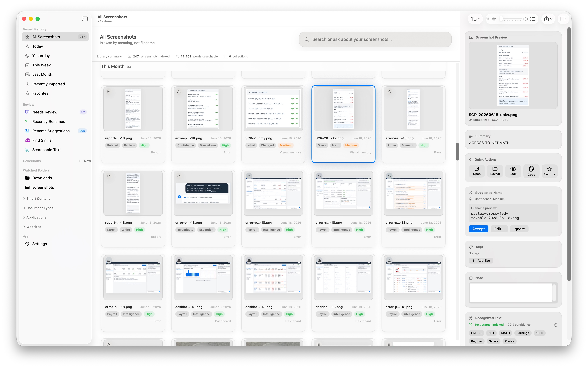This screenshot has width=588, height=368.
Task: Create a New collection
Action: click(84, 161)
